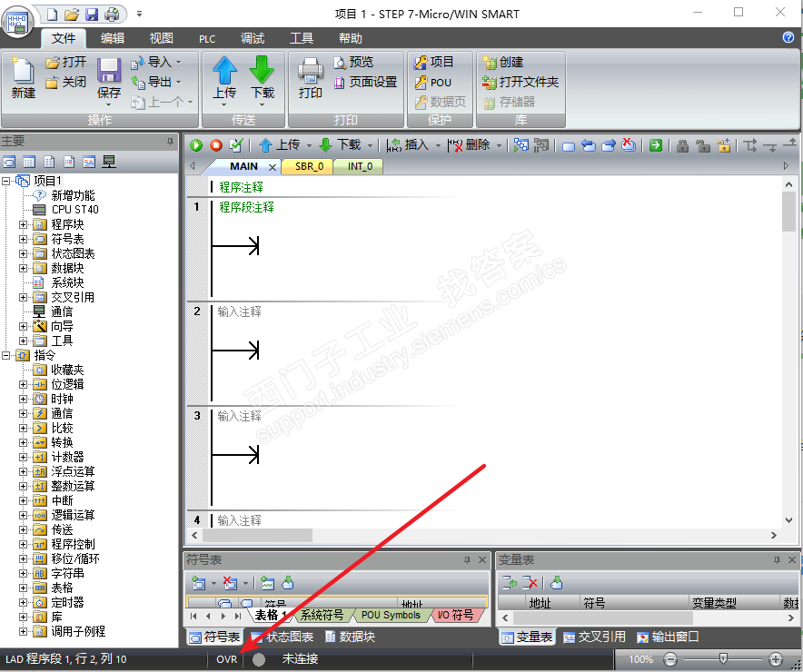The image size is (803, 672).
Task: Expand the 定时器 instruction folder
Action: click(x=23, y=602)
